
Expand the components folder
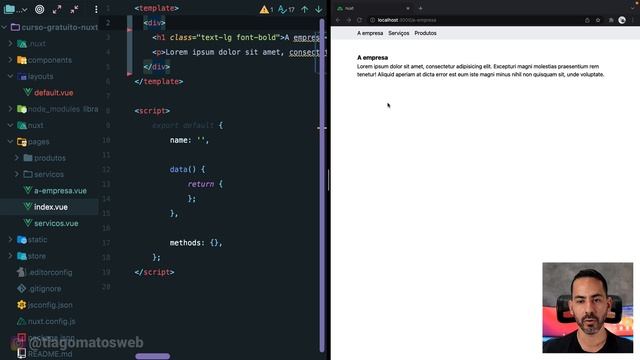point(11,60)
